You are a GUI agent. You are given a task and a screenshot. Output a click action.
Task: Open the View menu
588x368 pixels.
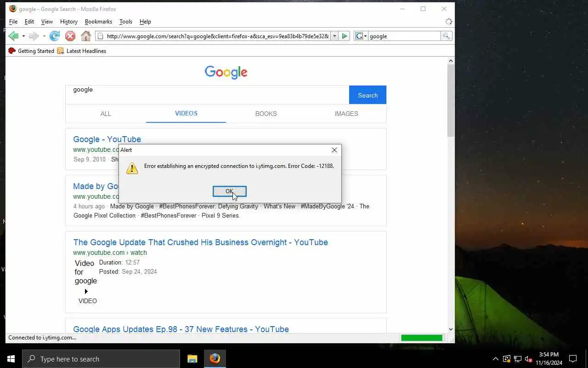[x=47, y=22]
